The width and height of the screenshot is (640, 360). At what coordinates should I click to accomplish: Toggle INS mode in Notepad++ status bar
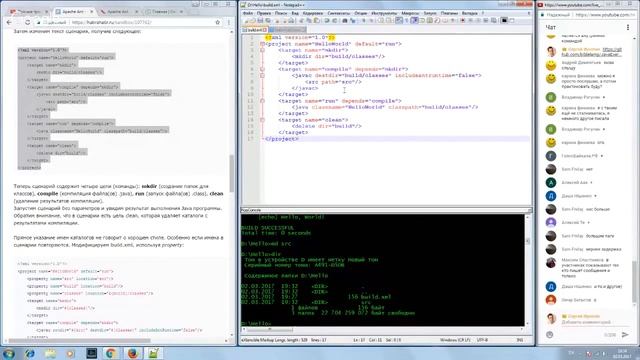pos(520,340)
